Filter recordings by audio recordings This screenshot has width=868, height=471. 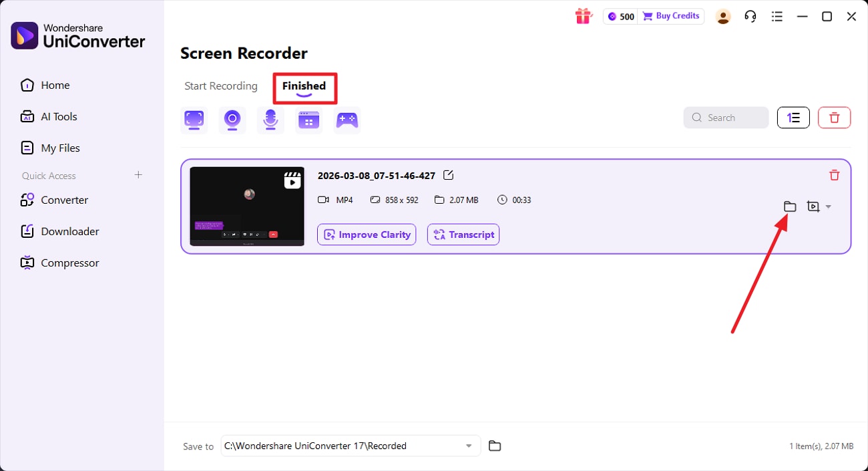[270, 120]
